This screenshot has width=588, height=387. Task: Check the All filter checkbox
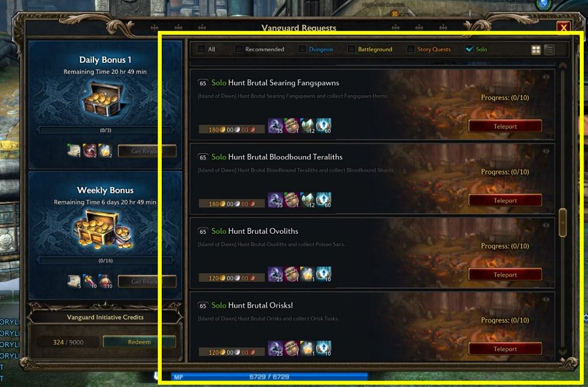201,49
